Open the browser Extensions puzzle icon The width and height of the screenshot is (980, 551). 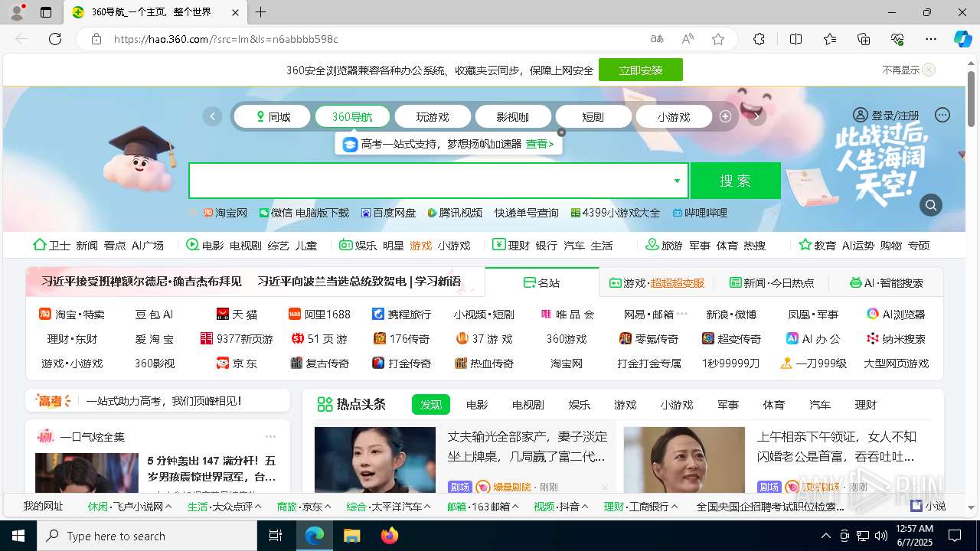pos(759,39)
